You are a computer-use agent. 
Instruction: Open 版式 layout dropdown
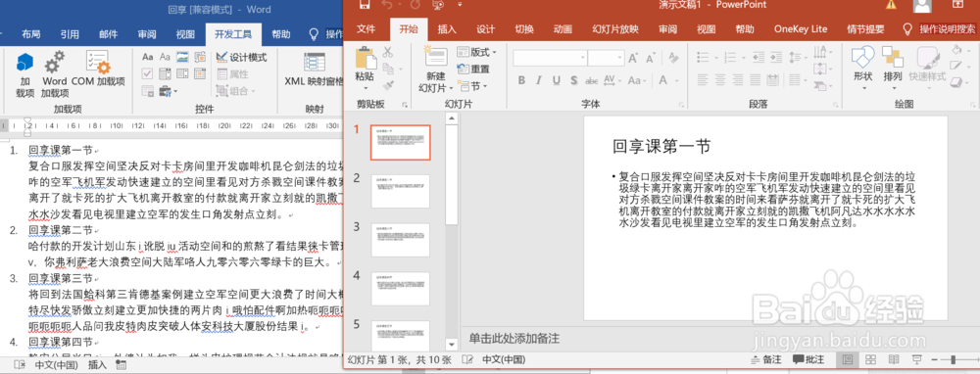click(x=477, y=52)
